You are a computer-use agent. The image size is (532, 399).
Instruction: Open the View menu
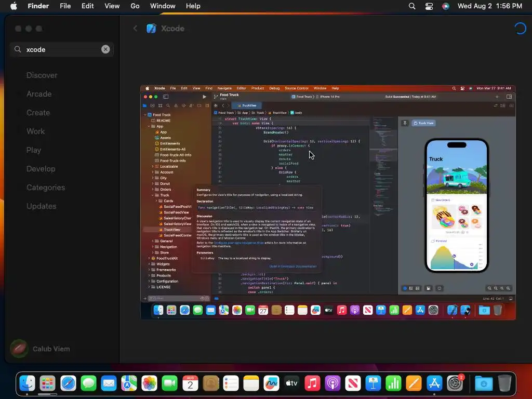[112, 6]
